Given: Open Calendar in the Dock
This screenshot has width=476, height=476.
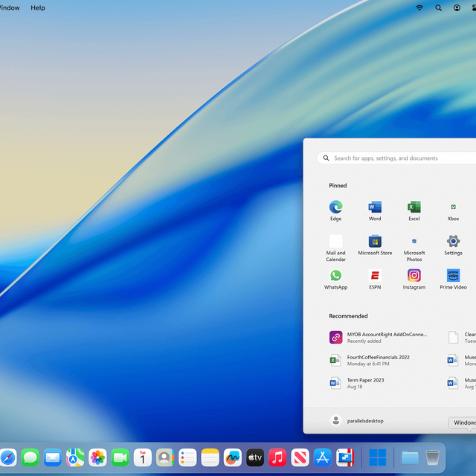Looking at the screenshot, I should click(143, 457).
